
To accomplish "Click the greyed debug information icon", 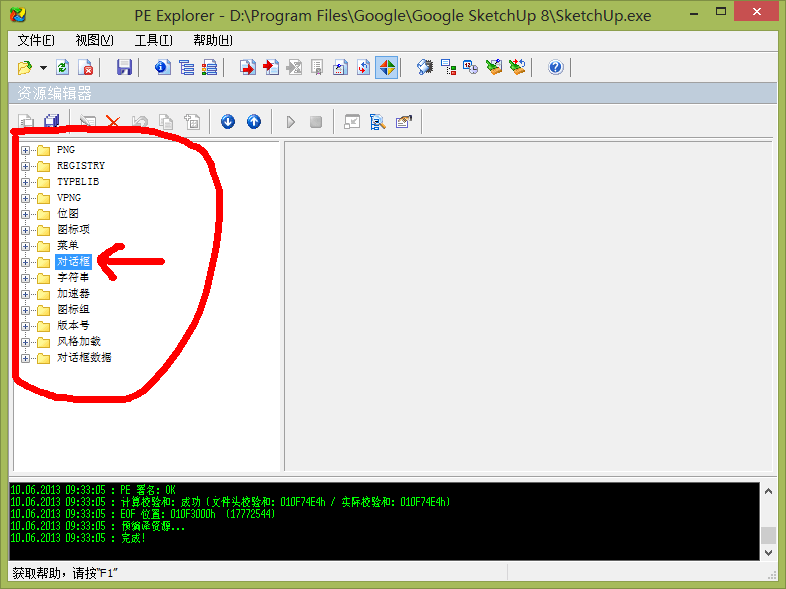I will (x=294, y=67).
